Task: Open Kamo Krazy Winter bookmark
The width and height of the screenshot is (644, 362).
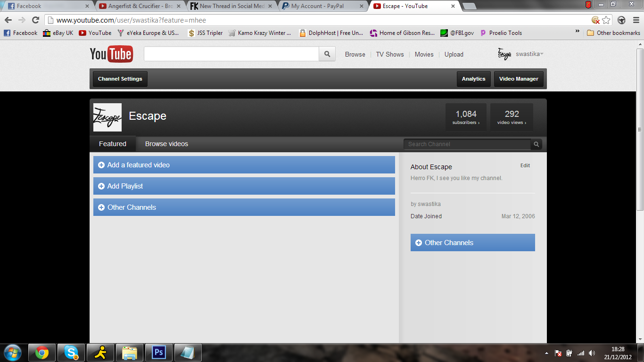Action: coord(260,33)
